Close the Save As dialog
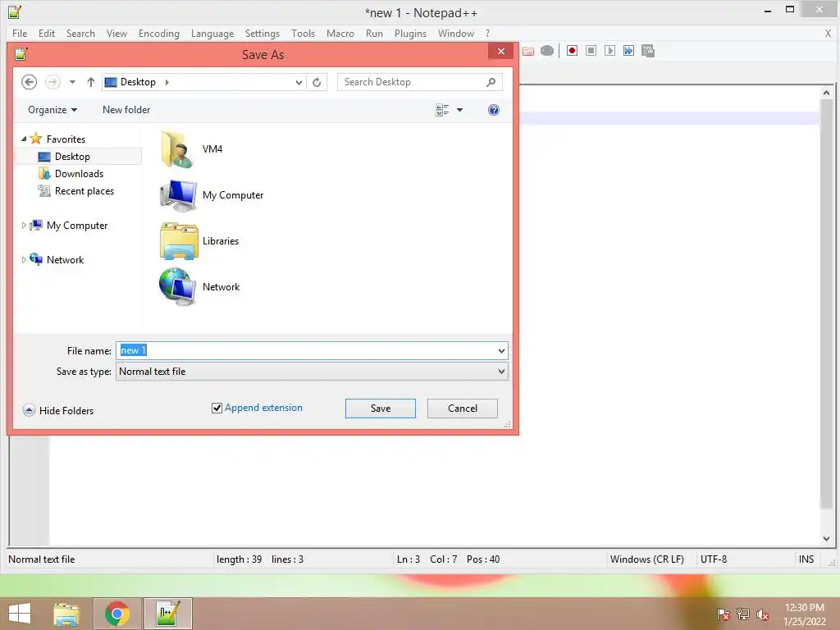 click(501, 52)
